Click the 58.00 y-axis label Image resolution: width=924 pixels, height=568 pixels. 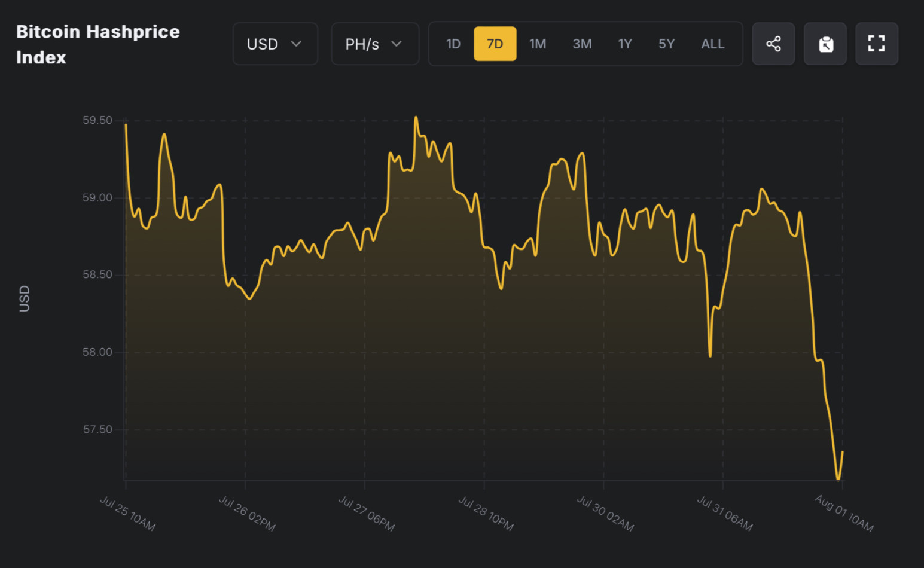[97, 352]
